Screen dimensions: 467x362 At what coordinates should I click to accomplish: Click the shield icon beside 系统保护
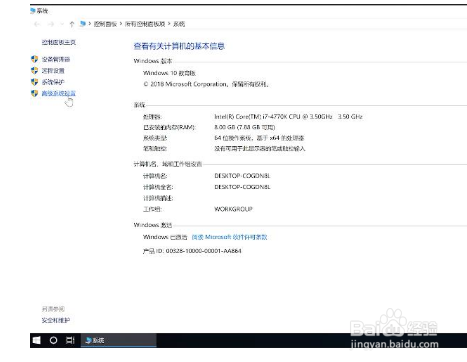[34, 82]
